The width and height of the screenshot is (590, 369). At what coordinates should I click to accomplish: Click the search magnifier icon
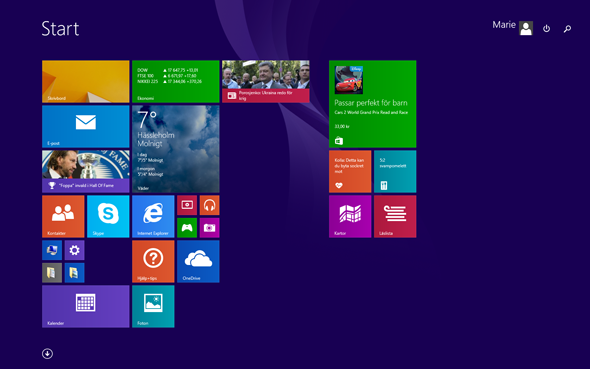coord(567,29)
